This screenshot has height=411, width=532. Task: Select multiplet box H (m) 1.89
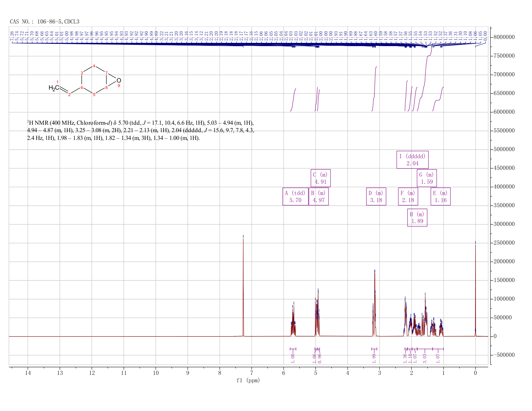(417, 218)
